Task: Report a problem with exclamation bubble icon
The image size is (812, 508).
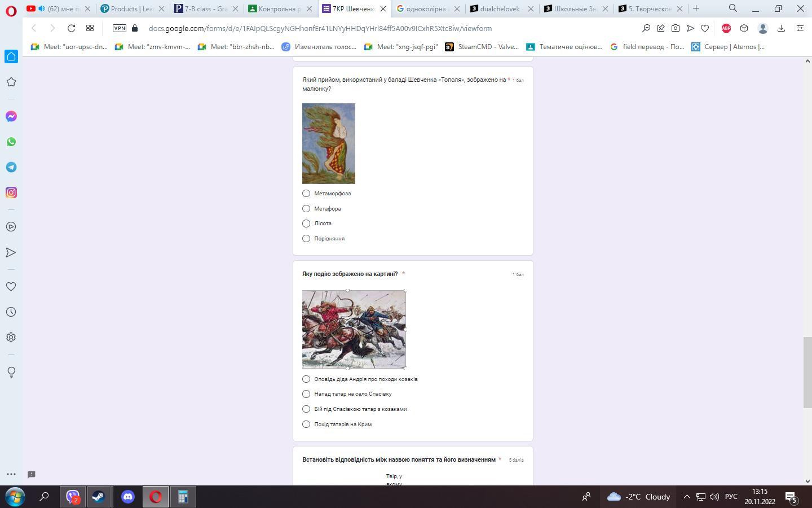Action: pos(32,474)
